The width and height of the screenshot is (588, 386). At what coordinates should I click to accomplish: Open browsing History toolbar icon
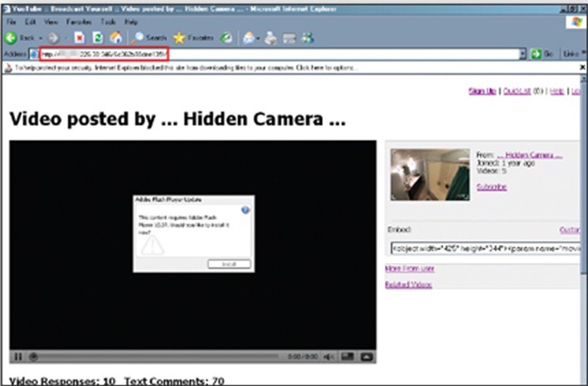click(226, 38)
